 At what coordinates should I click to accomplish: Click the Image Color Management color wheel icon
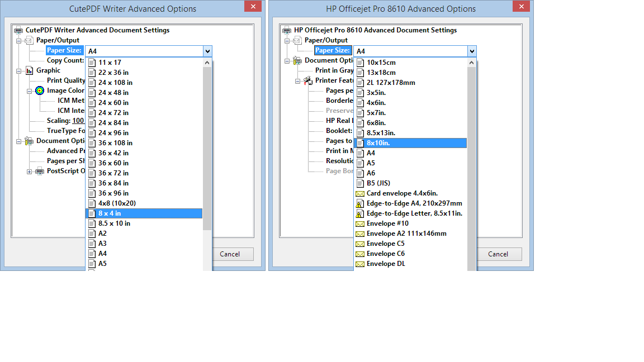[39, 90]
